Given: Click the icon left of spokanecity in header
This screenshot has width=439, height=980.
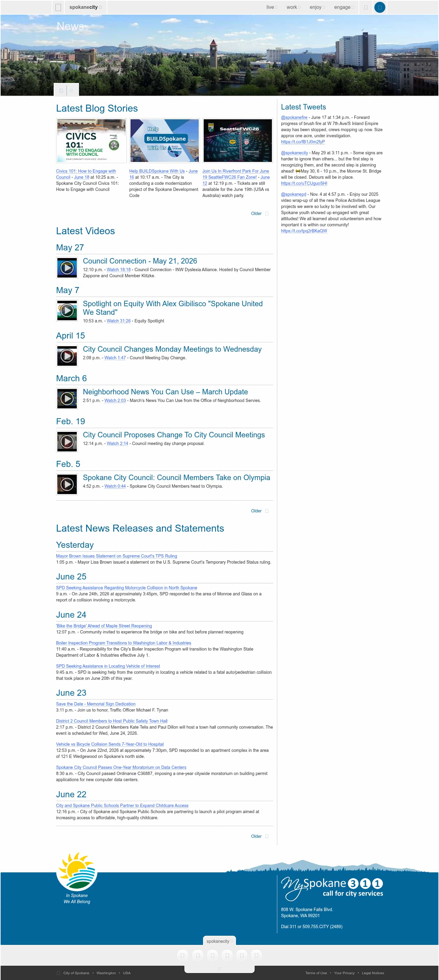Looking at the screenshot, I should (58, 7).
